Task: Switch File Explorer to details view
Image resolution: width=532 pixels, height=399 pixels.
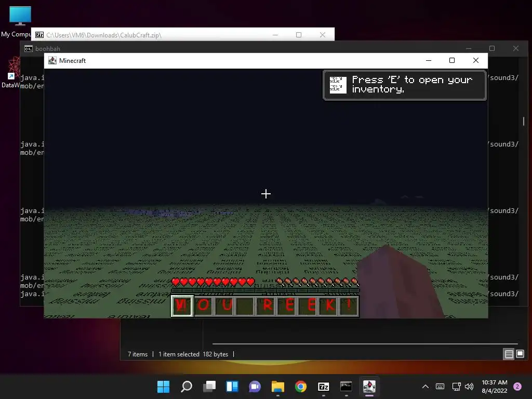Action: [x=509, y=354]
